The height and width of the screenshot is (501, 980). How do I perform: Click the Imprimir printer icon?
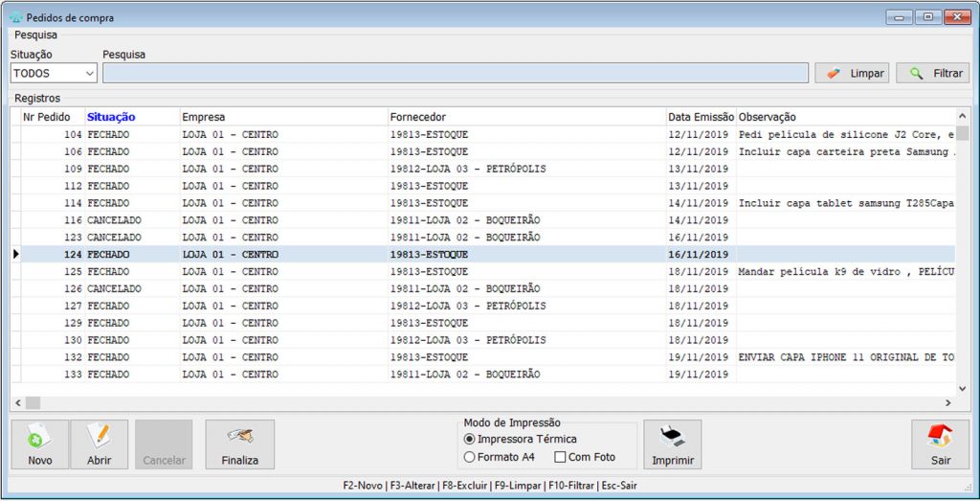tap(672, 438)
